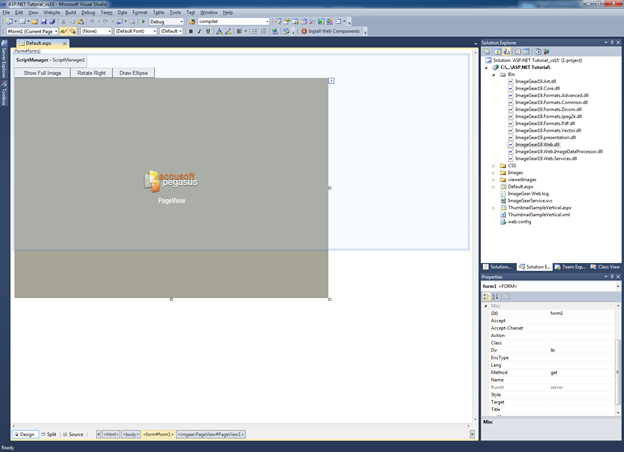Click the Show Full Image button

coord(42,73)
